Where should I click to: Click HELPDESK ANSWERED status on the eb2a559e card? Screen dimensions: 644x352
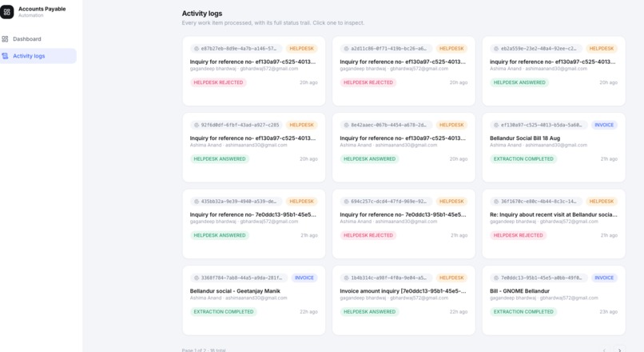pos(519,82)
